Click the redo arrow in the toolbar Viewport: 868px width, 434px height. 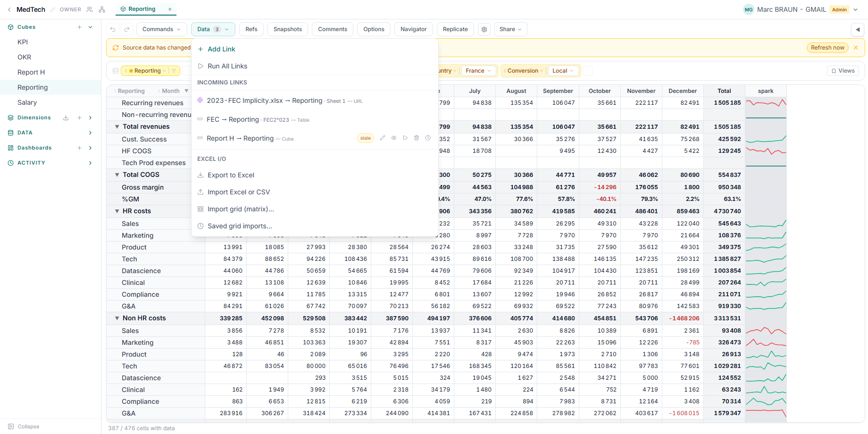click(127, 29)
